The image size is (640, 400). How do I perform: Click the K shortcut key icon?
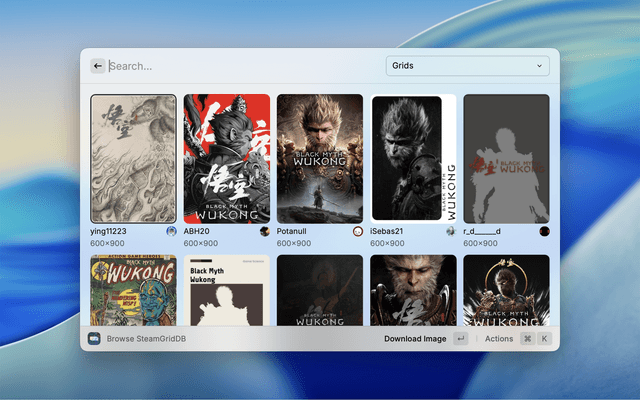point(545,339)
